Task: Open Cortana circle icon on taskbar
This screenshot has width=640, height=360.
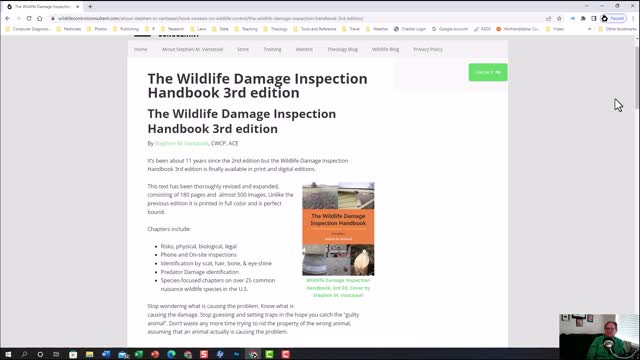Action: 40,354
